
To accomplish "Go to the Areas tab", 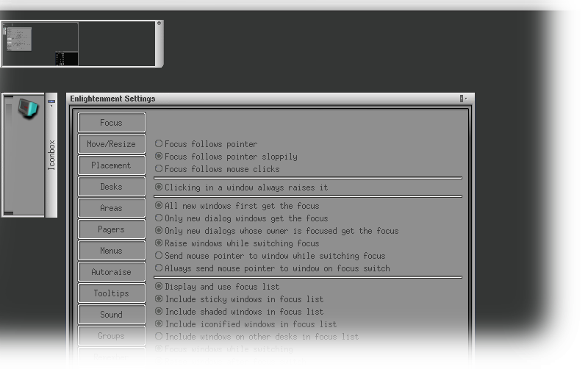I will pyautogui.click(x=112, y=208).
